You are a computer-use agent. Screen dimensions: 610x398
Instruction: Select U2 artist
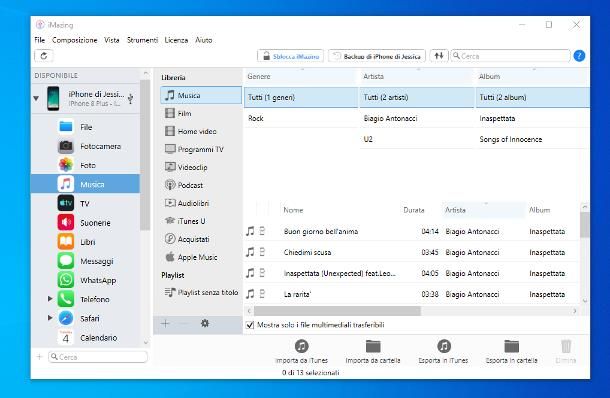point(416,139)
